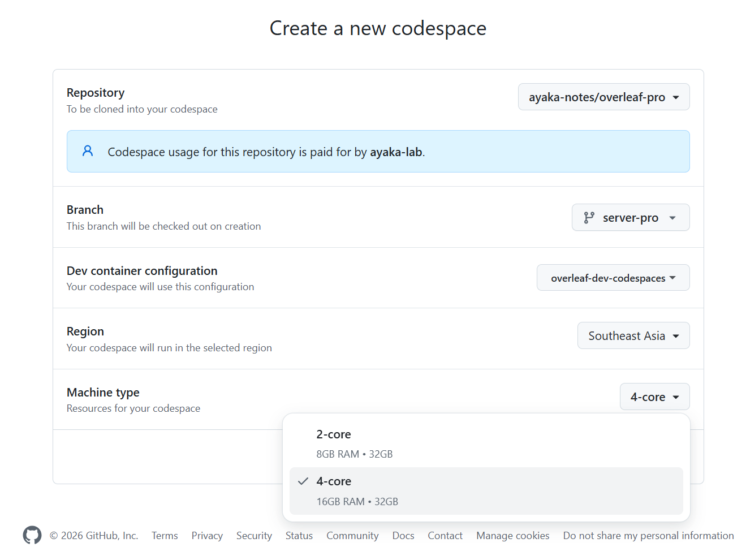Open the Repository dropdown ayaka-notes/overleaf-pro
Screen dimensions: 746x560
[603, 97]
